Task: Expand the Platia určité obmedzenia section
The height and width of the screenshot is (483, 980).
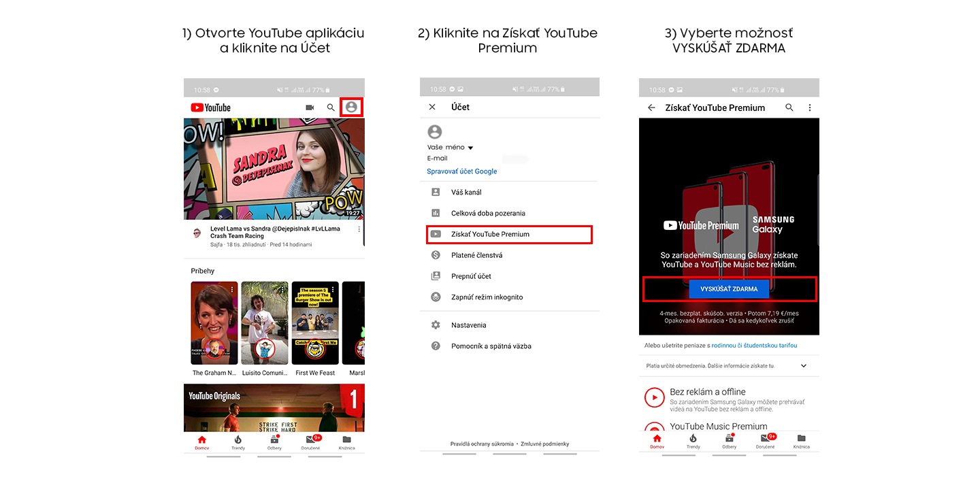Action: pyautogui.click(x=804, y=366)
